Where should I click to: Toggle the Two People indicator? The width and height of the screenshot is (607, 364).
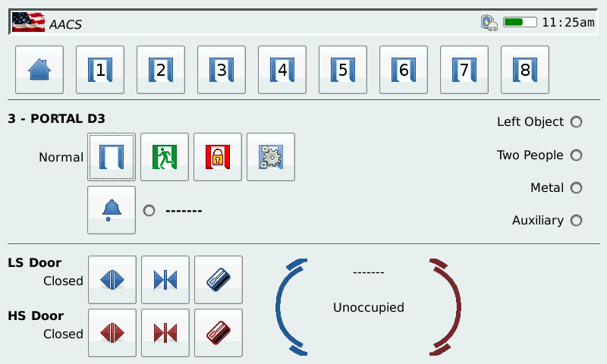pos(576,155)
